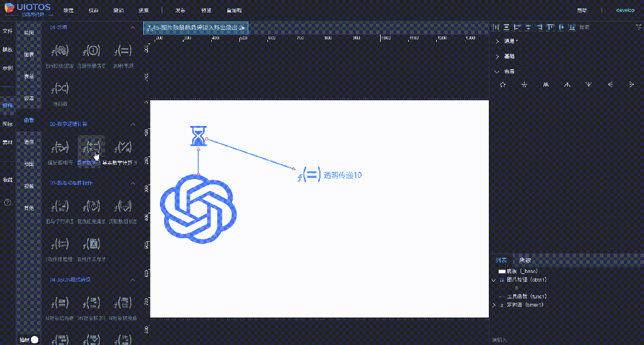Expand the 基础 property section
The width and height of the screenshot is (644, 345).
click(x=497, y=56)
